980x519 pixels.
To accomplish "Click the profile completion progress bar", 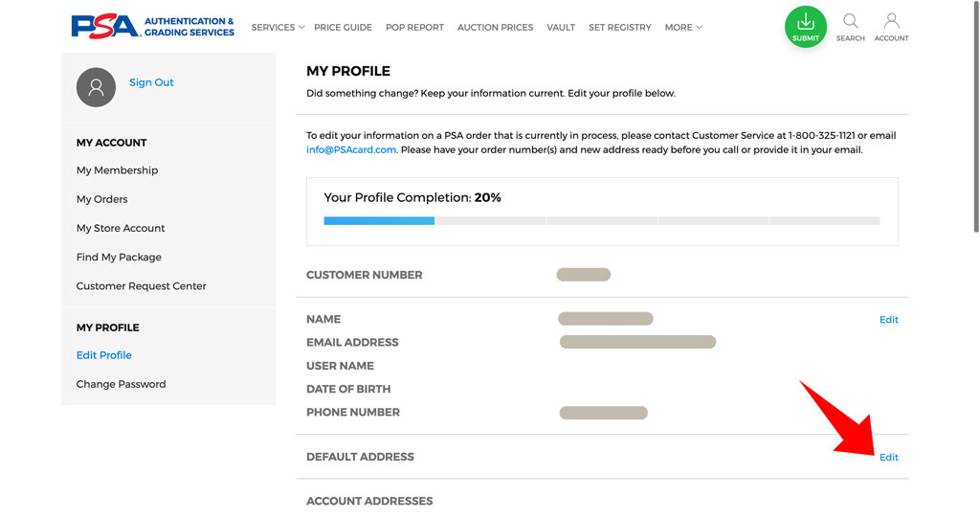I will 602,221.
